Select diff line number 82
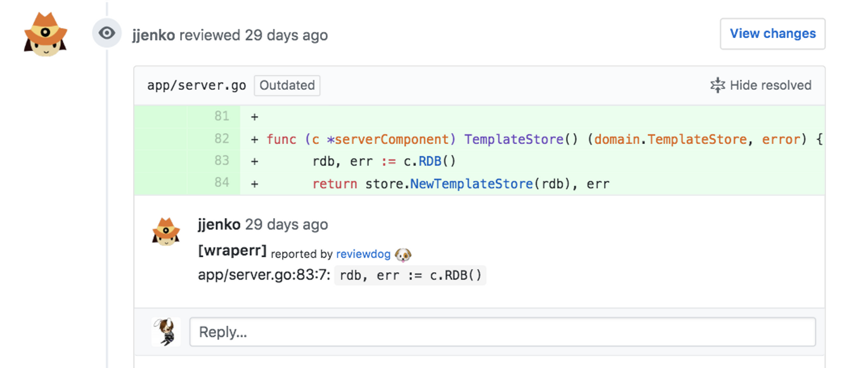Screen dimensions: 868x368 pyautogui.click(x=222, y=139)
